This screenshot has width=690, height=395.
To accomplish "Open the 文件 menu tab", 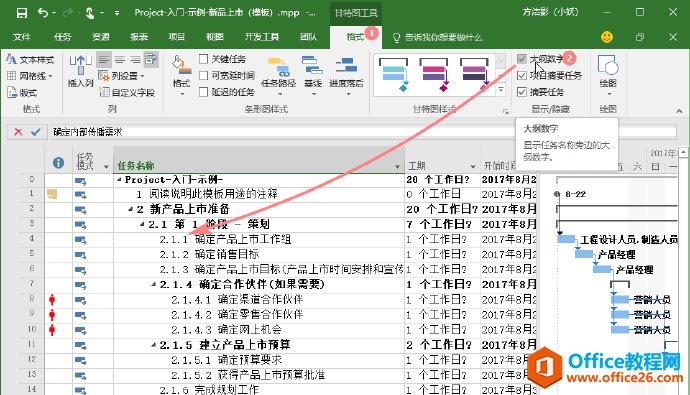I will tap(21, 37).
